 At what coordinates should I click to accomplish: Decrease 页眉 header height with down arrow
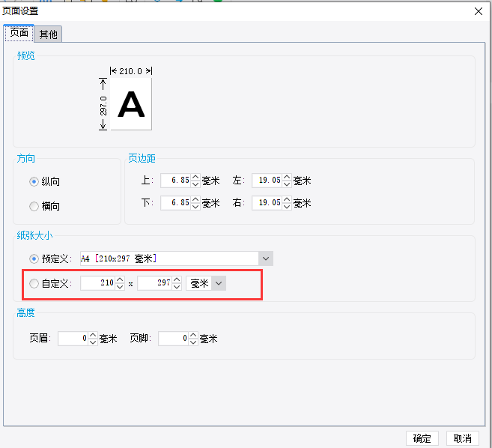[93, 342]
